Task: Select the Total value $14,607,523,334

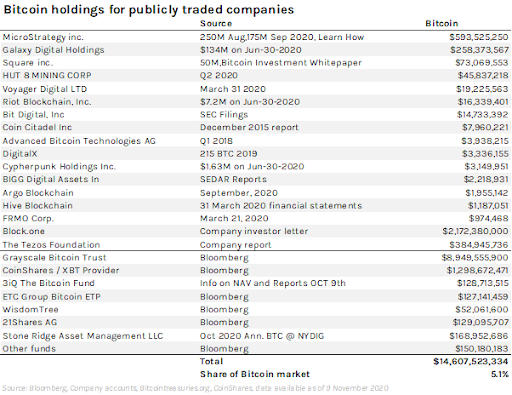Action: click(x=471, y=361)
